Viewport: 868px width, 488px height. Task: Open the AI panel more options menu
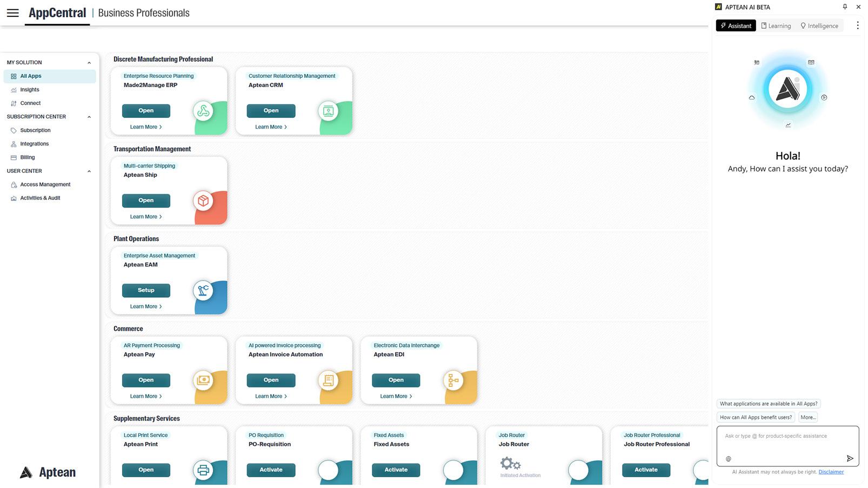[857, 25]
